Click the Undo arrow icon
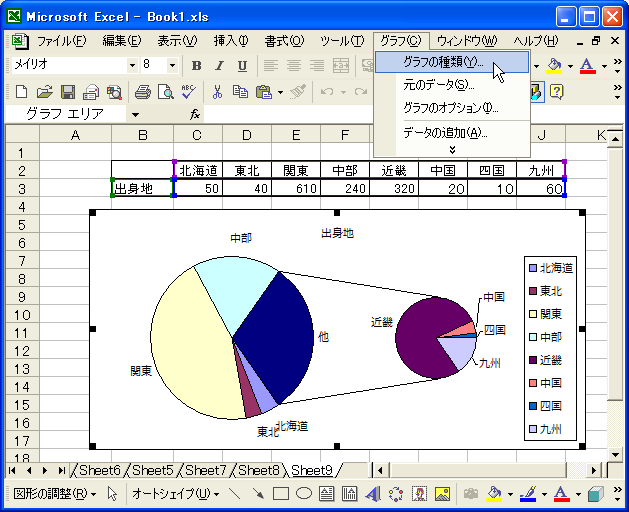629x512 pixels. click(327, 92)
